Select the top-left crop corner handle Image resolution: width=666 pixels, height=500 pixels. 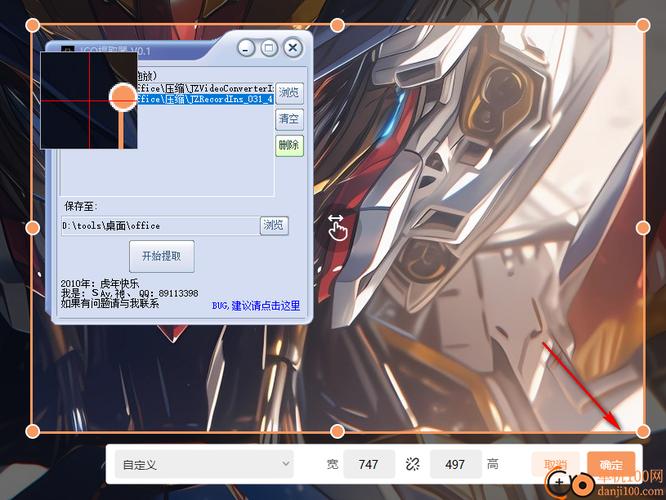click(33, 25)
